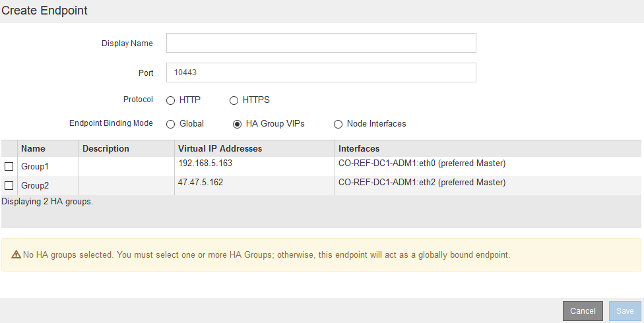The image size is (644, 323).
Task: Choose HA Group VIPs binding mode
Action: [238, 124]
